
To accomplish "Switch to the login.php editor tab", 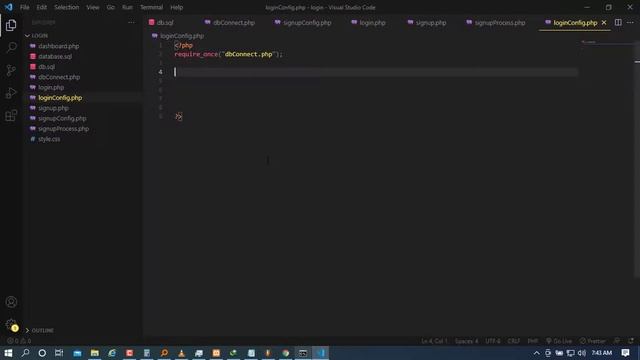I will tap(372, 22).
